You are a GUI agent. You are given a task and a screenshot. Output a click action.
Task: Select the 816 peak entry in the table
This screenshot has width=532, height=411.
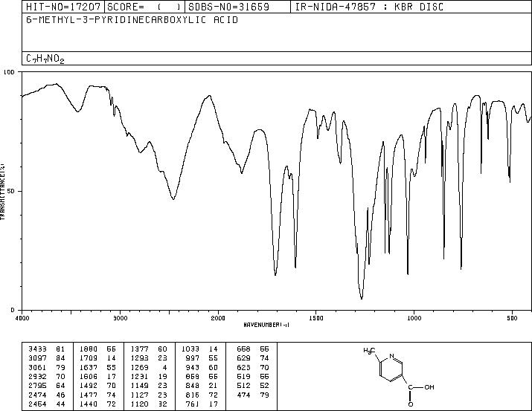click(x=202, y=395)
